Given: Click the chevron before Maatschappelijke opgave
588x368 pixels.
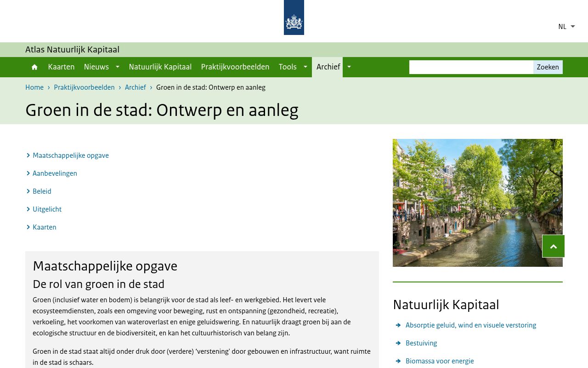Looking at the screenshot, I should [28, 155].
